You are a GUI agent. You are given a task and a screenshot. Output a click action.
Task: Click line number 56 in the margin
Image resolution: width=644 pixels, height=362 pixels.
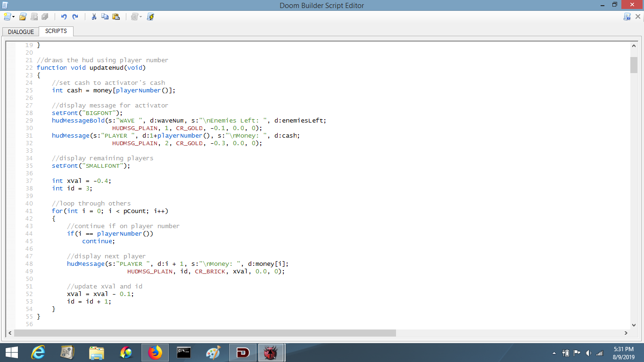29,324
